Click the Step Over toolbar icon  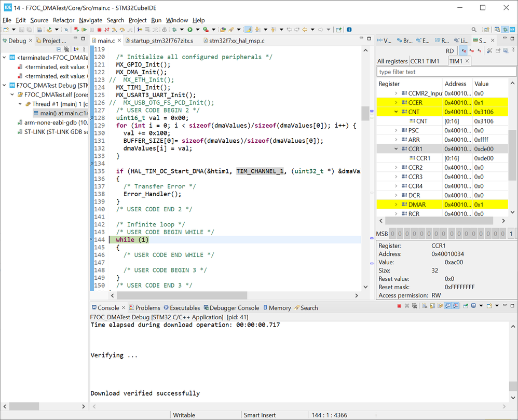122,30
